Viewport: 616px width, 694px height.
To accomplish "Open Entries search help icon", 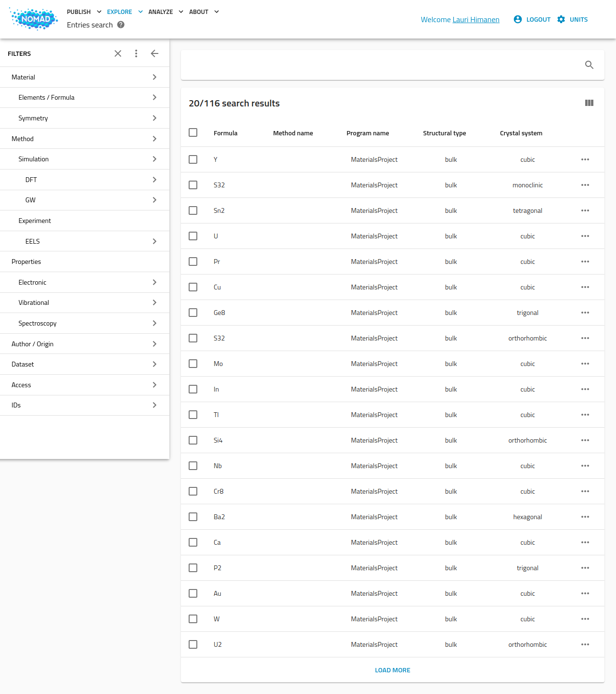I will (x=121, y=25).
